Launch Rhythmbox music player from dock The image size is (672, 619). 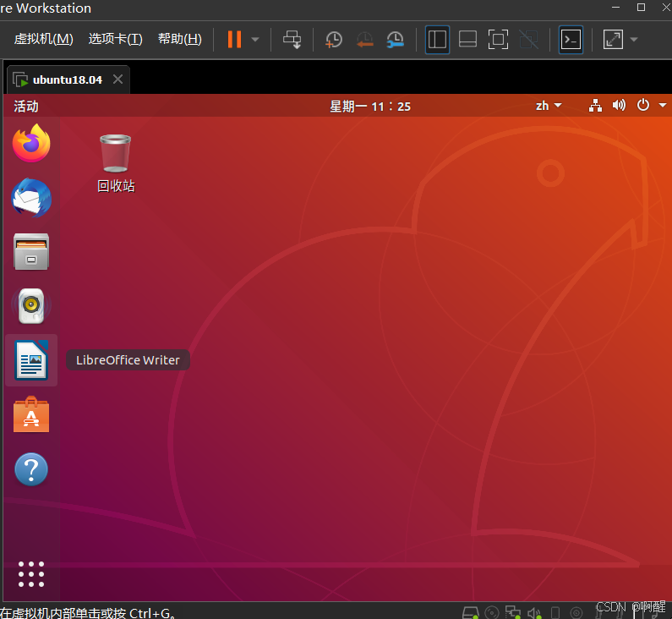pyautogui.click(x=31, y=306)
